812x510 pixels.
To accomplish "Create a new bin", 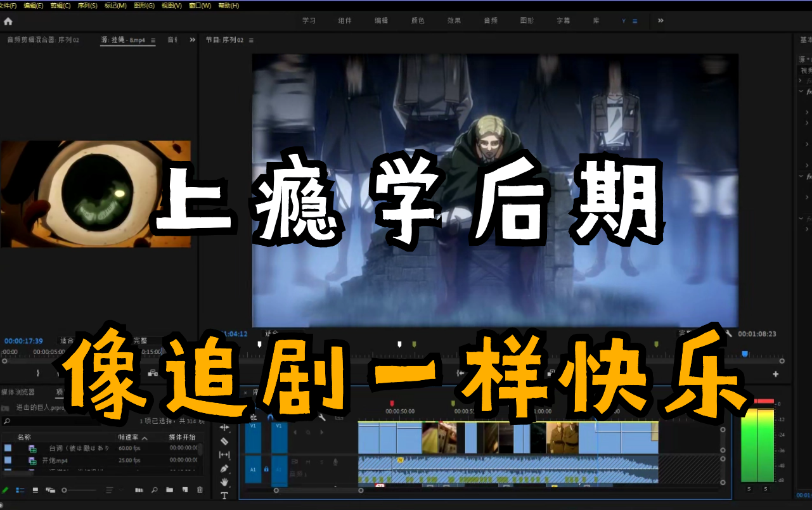I will (170, 490).
